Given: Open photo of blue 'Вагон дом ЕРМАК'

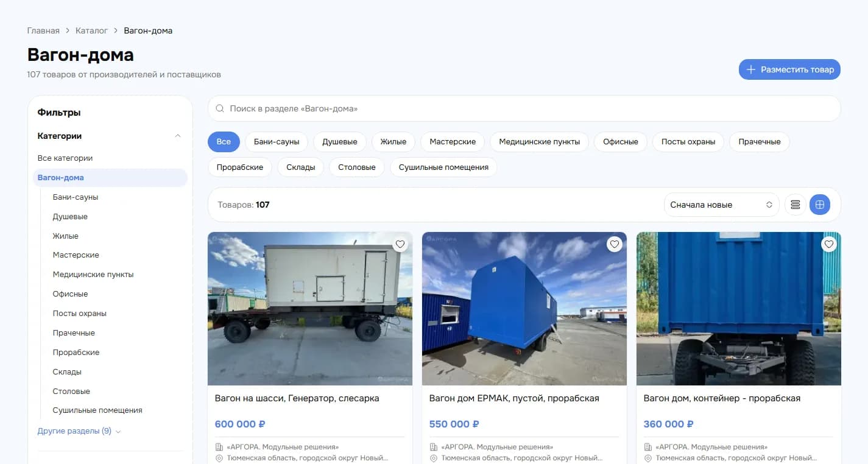Looking at the screenshot, I should coord(524,309).
